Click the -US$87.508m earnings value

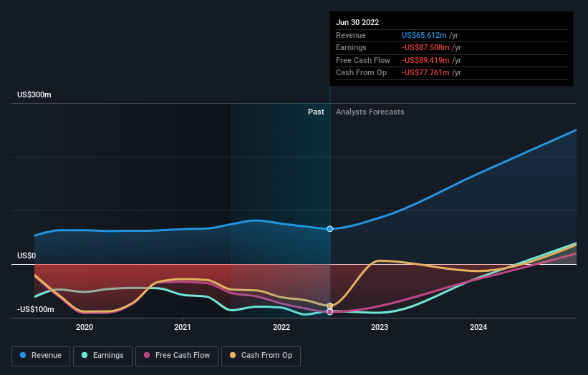[425, 47]
